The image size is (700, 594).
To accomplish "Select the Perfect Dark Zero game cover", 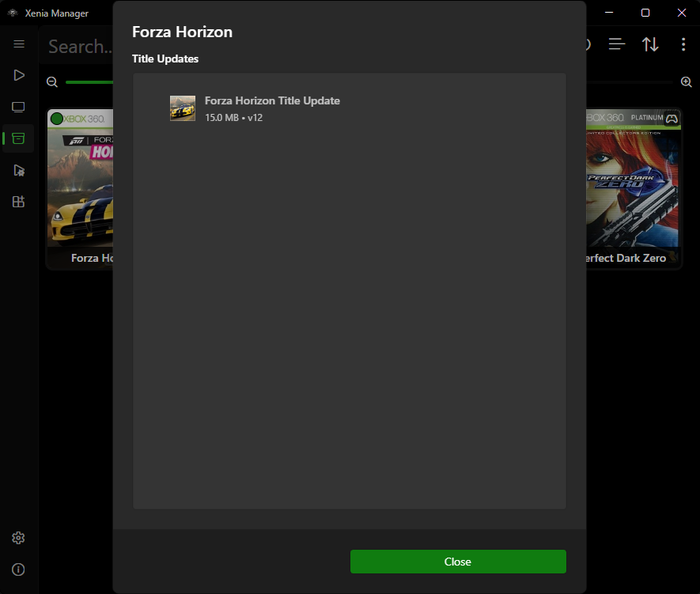I will 634,188.
